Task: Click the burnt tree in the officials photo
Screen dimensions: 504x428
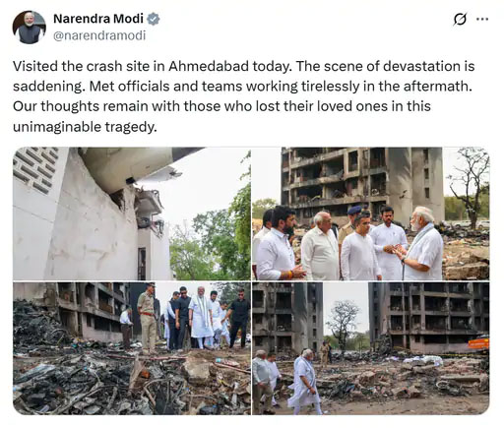Action: (x=472, y=185)
